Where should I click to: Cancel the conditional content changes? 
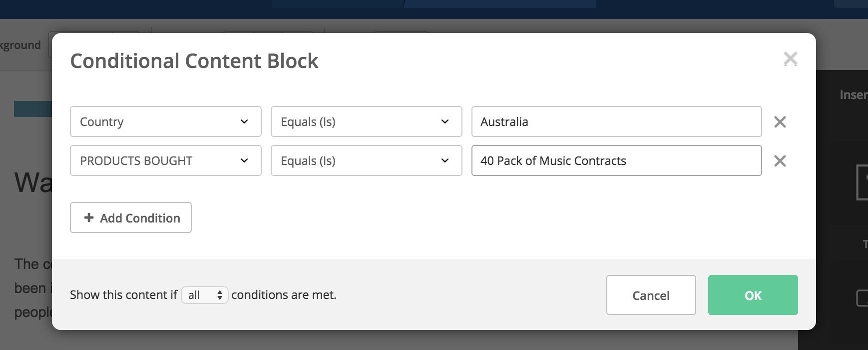[x=651, y=295]
